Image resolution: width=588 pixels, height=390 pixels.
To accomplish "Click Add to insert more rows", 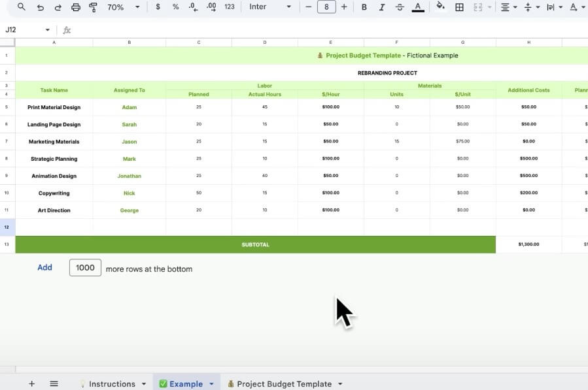I will (x=44, y=267).
